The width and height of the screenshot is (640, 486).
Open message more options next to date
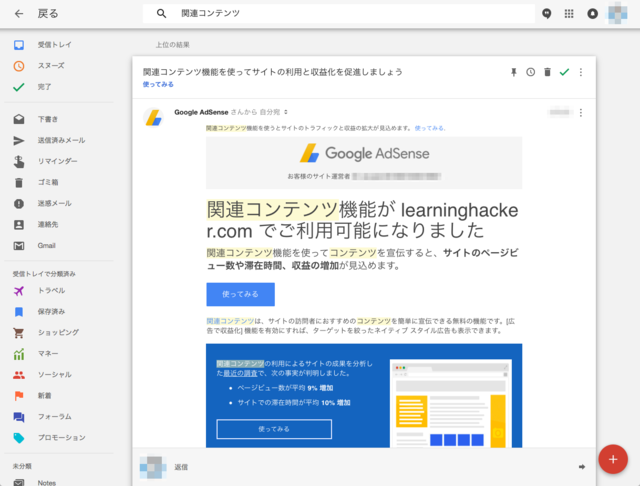pyautogui.click(x=581, y=113)
